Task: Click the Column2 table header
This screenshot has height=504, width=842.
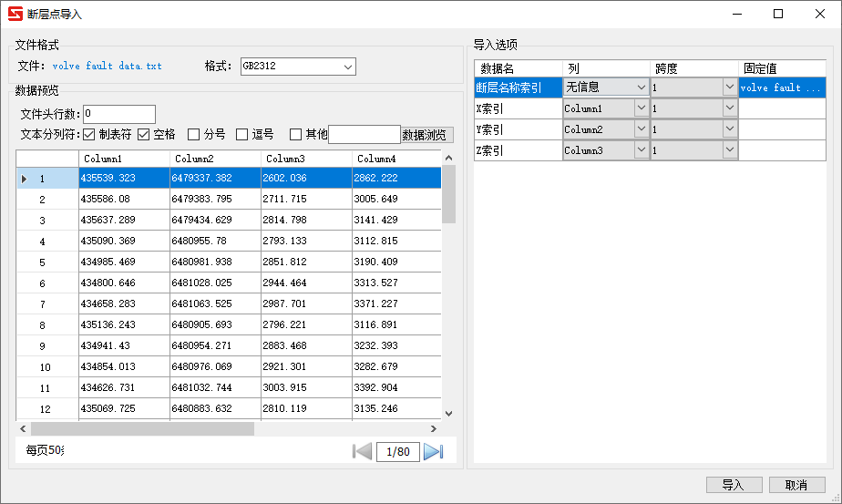Action: tap(215, 159)
